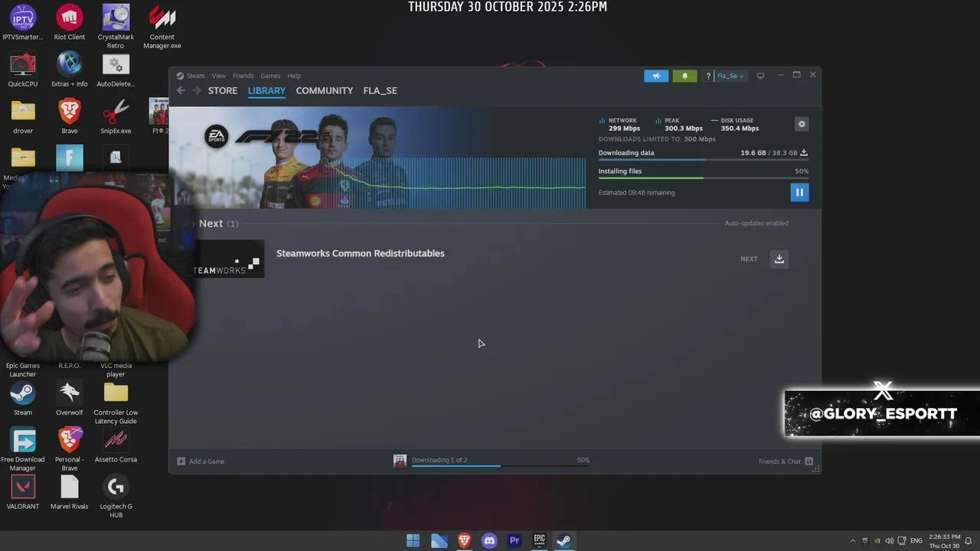Click Add a Game
Image resolution: width=980 pixels, height=551 pixels.
coord(207,461)
